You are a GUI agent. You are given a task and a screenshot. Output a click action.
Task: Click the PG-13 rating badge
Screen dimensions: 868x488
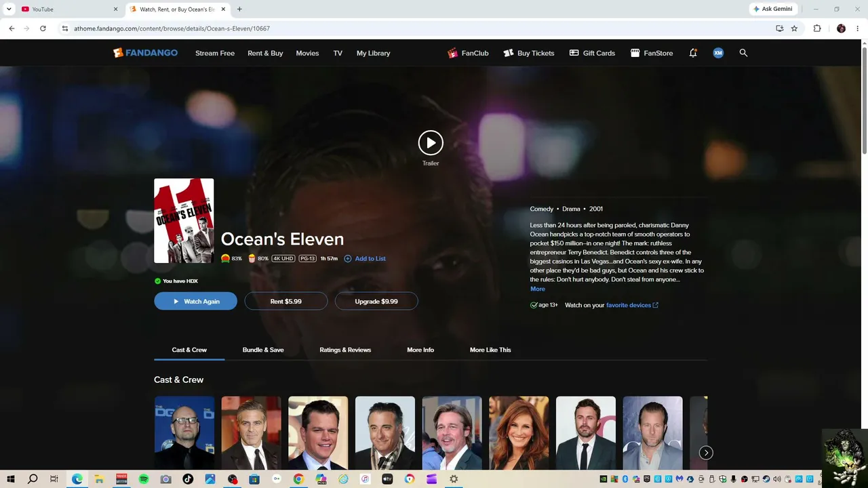point(308,258)
